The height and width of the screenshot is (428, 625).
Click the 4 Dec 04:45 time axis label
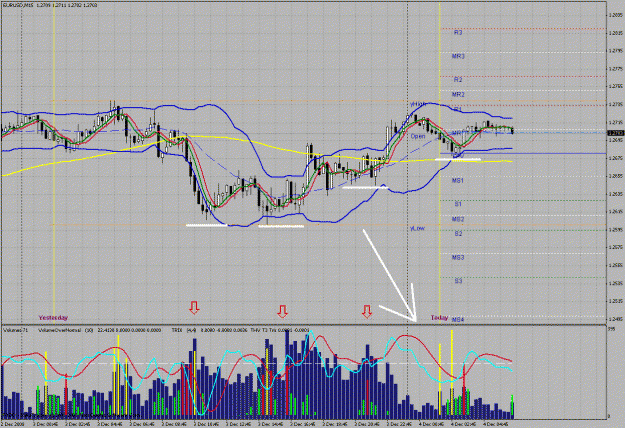[496, 424]
